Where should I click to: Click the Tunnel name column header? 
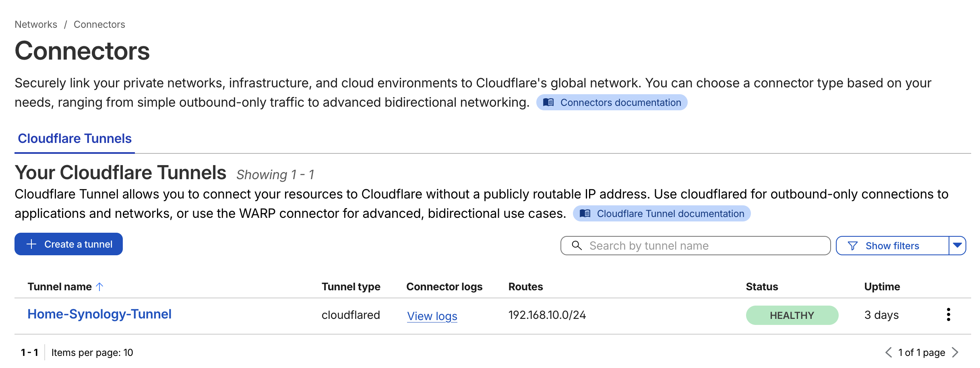pos(60,287)
